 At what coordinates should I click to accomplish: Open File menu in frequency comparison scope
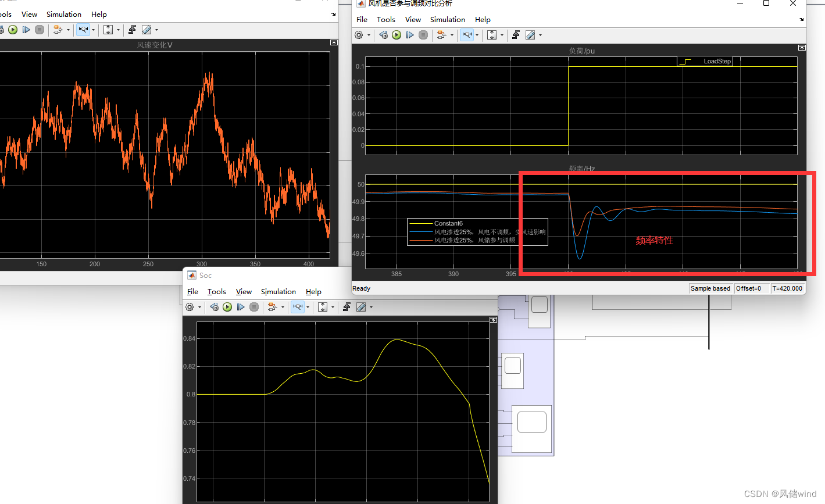tap(362, 19)
